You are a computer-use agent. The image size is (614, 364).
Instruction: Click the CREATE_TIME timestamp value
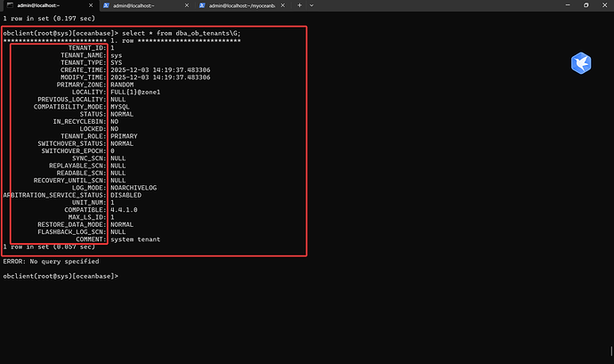(160, 70)
